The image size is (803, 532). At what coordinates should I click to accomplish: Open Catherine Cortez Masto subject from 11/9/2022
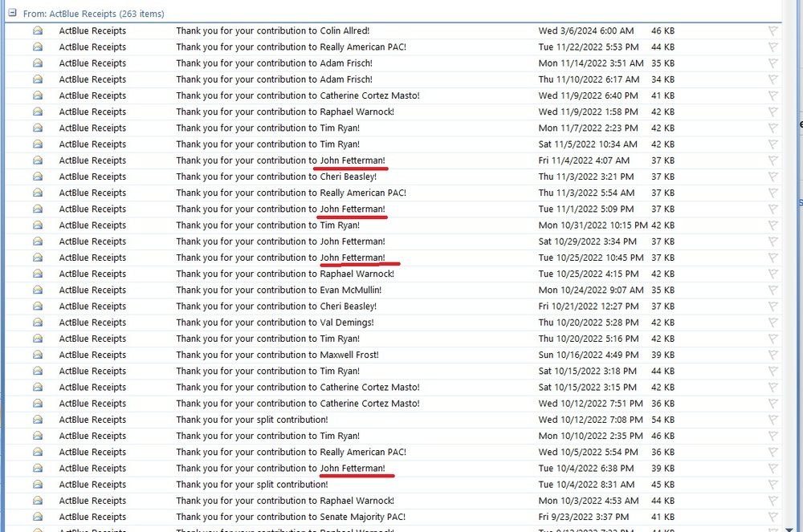[298, 95]
